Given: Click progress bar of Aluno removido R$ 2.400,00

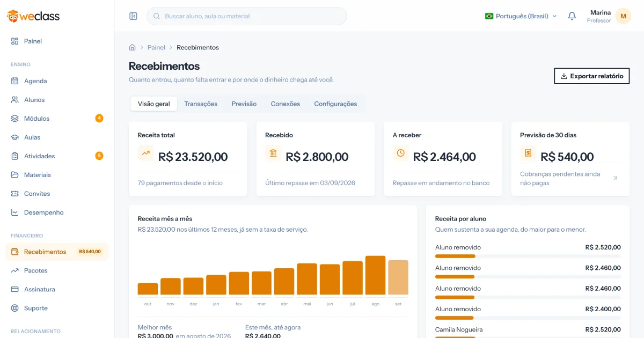Looking at the screenshot, I should pos(528,318).
